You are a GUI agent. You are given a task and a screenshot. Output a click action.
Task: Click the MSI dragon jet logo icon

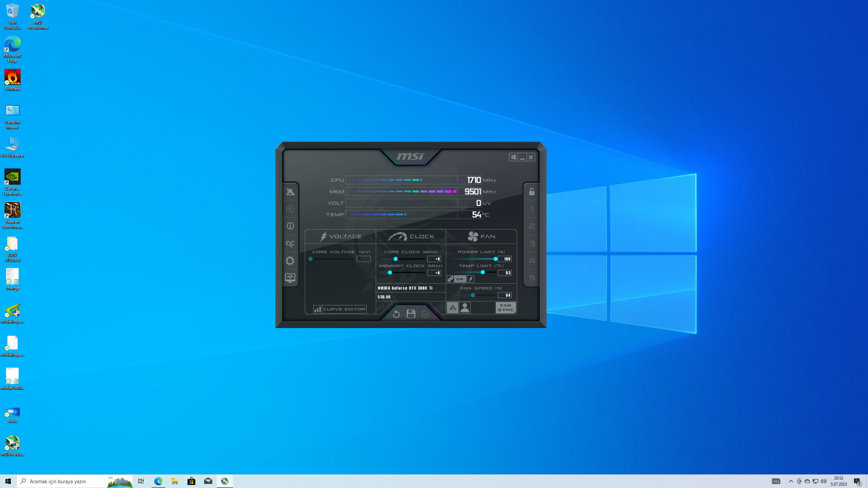click(290, 192)
